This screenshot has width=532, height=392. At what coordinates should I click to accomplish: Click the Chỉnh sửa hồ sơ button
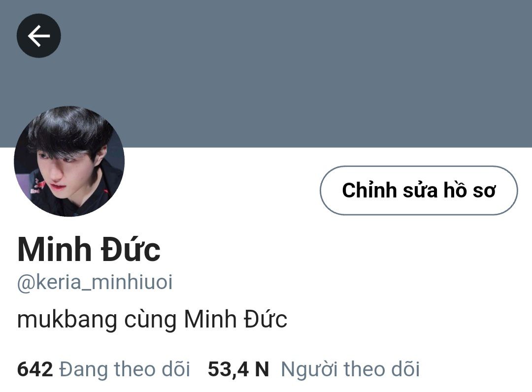click(419, 190)
